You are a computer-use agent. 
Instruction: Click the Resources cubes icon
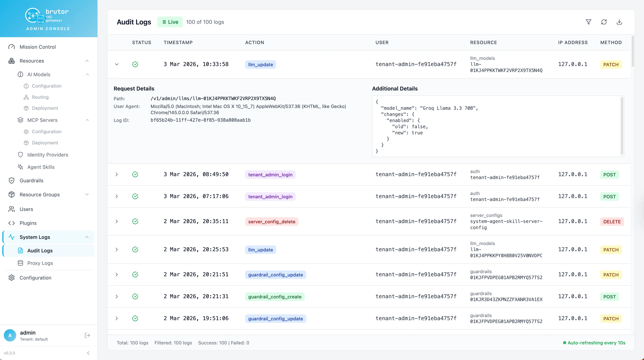12,61
